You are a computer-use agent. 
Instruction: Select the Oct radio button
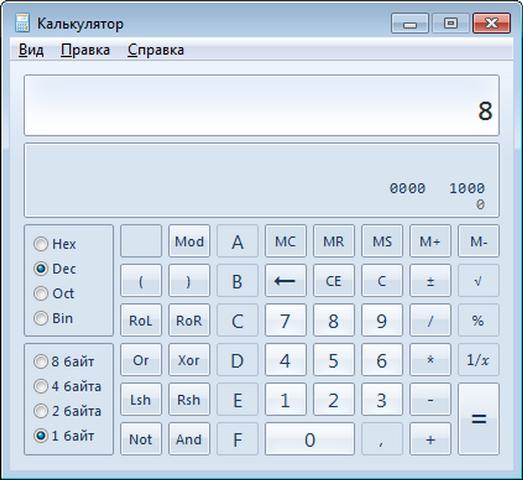54,293
